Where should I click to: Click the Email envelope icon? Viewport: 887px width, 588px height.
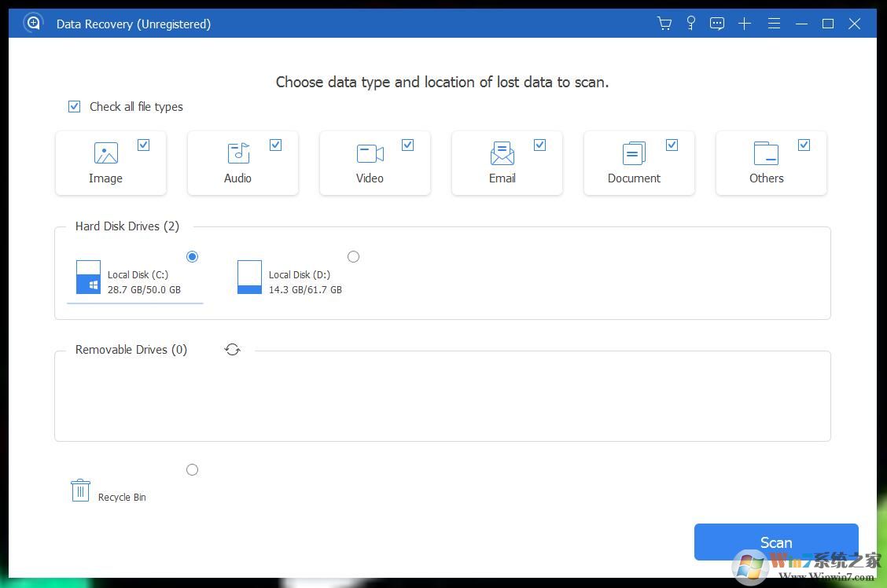[502, 153]
